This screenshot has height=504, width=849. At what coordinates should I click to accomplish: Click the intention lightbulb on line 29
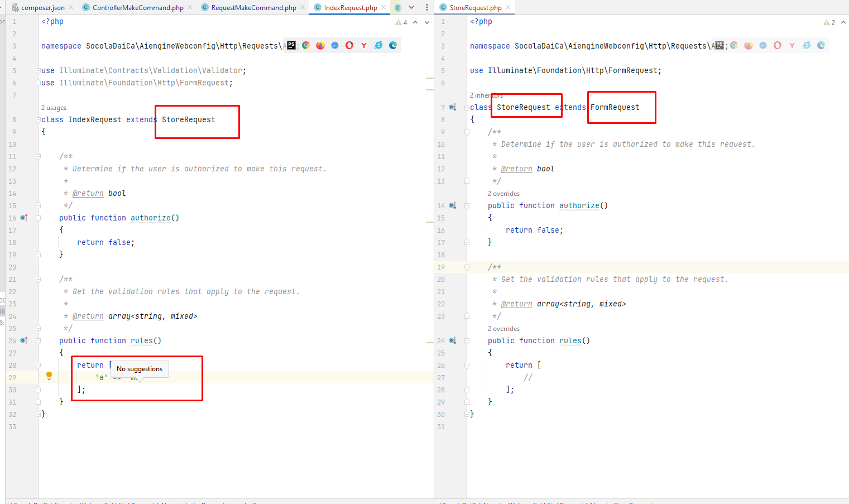49,376
